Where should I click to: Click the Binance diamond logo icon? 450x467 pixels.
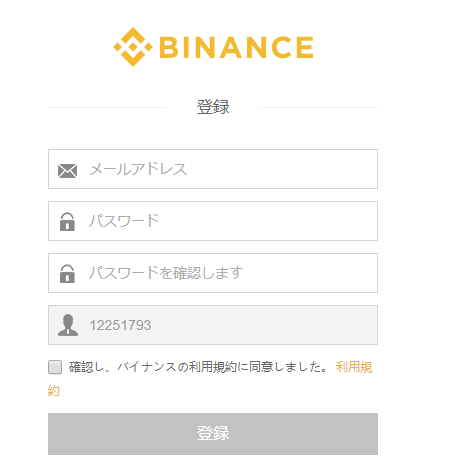point(133,47)
